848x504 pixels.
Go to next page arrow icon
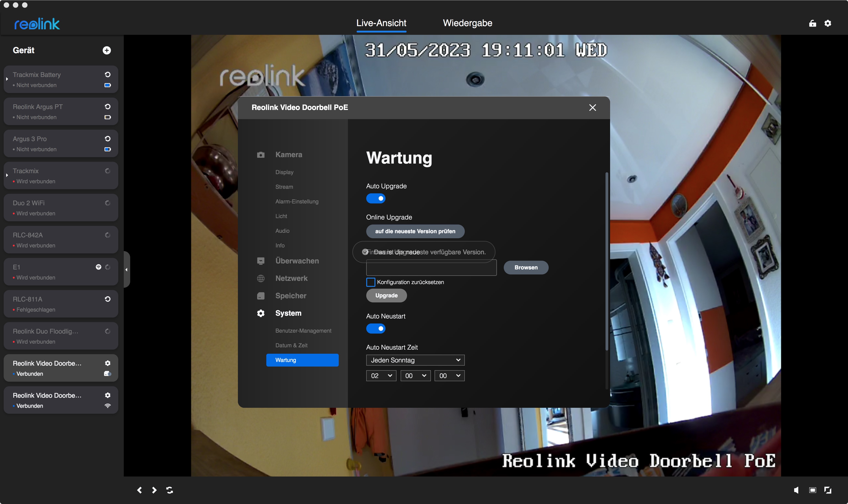click(154, 490)
